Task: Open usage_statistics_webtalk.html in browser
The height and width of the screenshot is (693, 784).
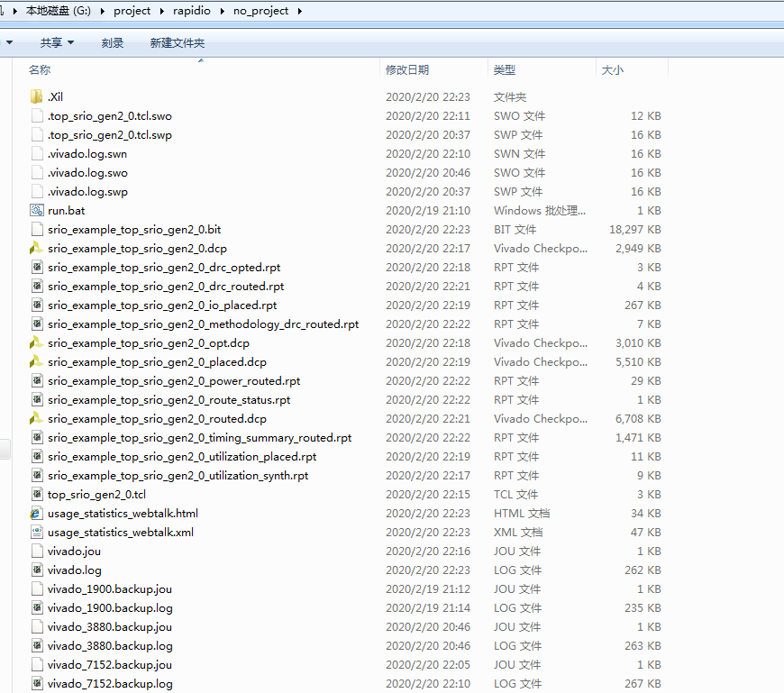Action: 120,513
